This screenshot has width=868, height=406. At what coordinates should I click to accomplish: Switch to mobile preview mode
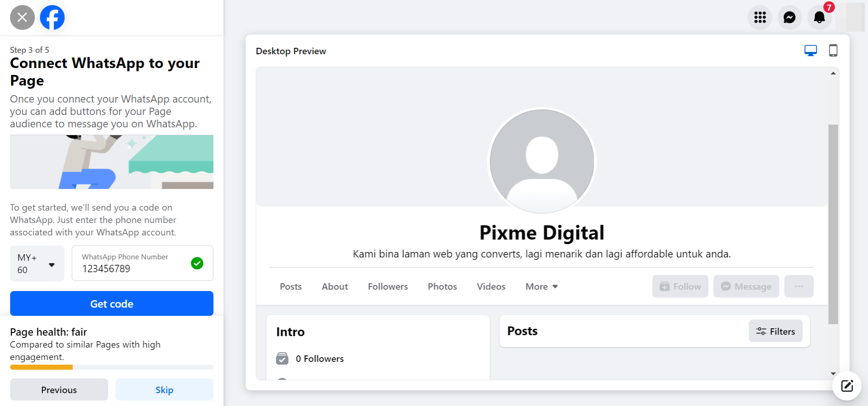[x=833, y=51]
